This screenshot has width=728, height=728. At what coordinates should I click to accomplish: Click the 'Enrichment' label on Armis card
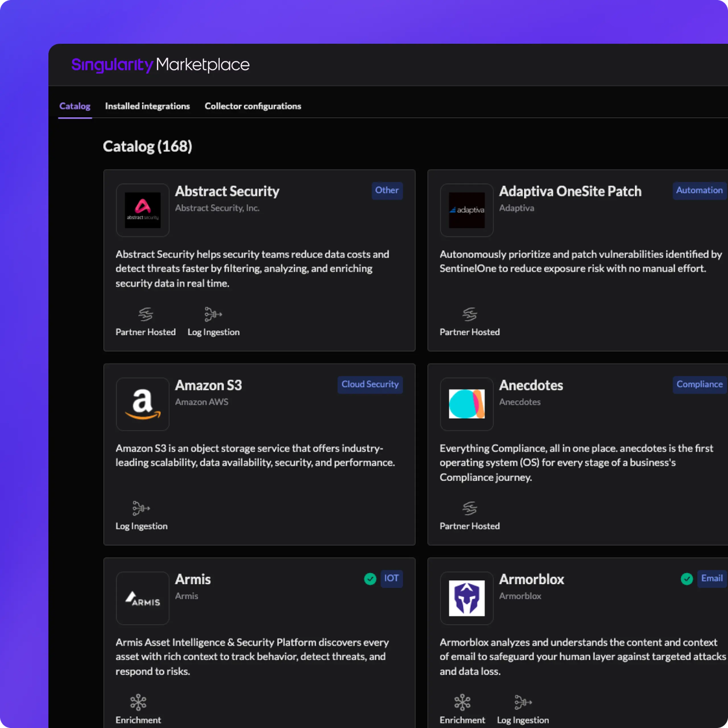(138, 720)
